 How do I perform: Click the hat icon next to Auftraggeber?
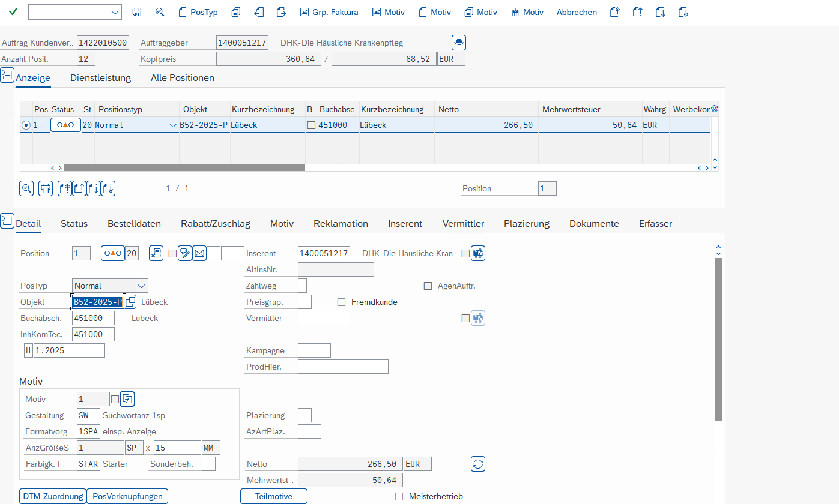[x=459, y=43]
